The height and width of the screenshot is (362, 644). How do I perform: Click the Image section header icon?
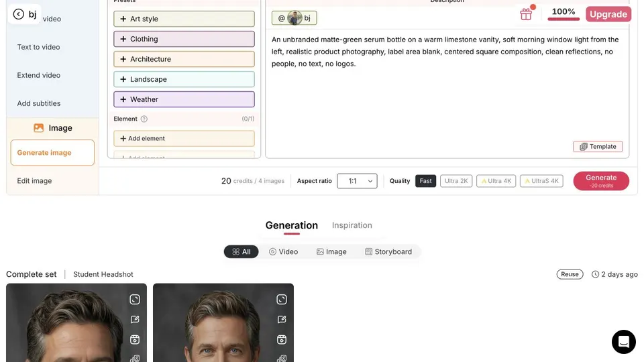pyautogui.click(x=39, y=128)
